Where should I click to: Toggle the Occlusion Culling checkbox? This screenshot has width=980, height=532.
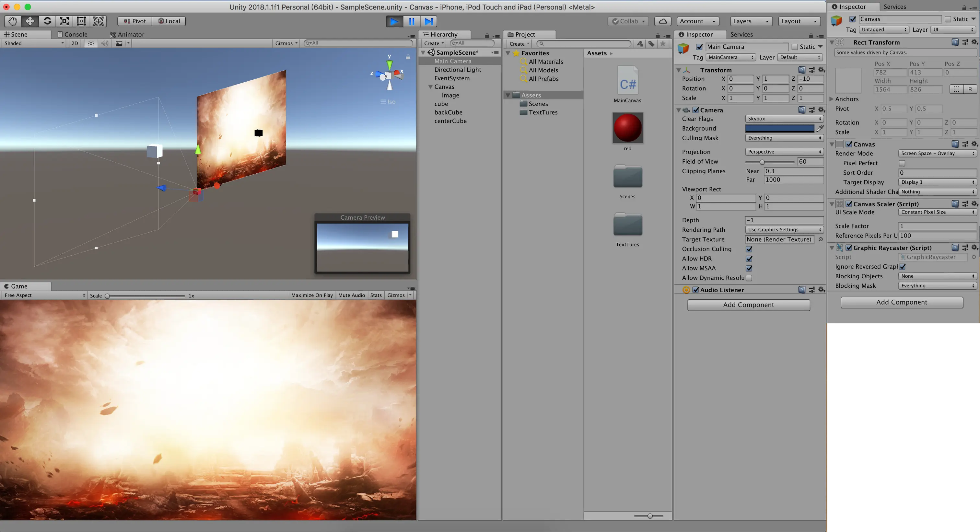pos(749,249)
